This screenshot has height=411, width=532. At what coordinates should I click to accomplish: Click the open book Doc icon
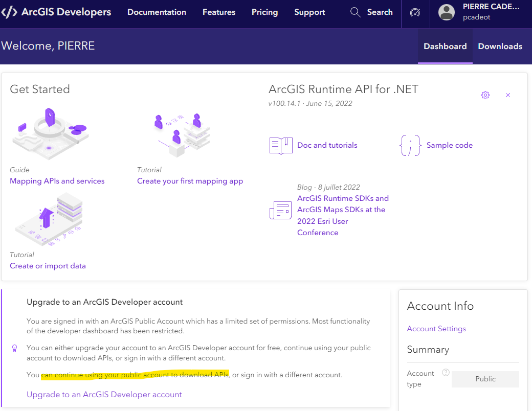pos(280,145)
